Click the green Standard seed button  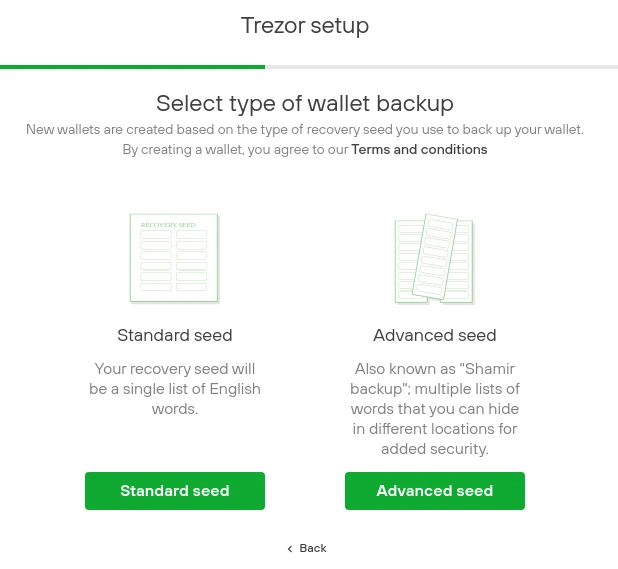pos(175,491)
